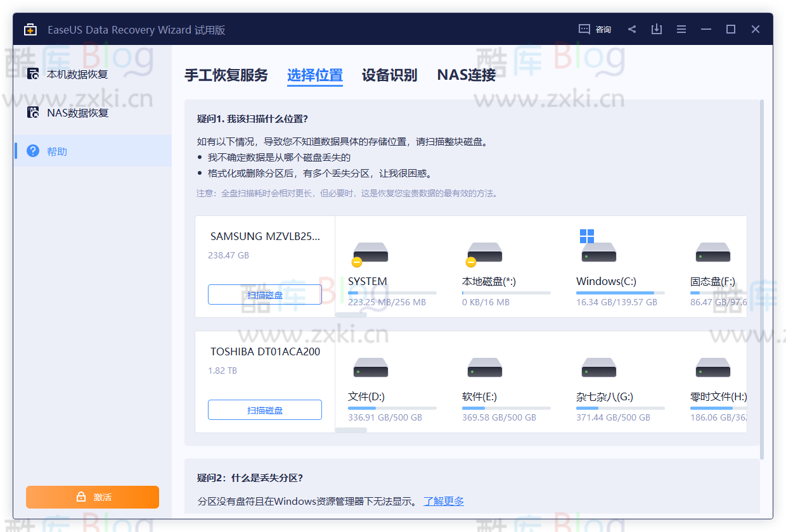The height and width of the screenshot is (532, 786).
Task: Choose the 文件(D:) partition
Action: click(x=370, y=368)
